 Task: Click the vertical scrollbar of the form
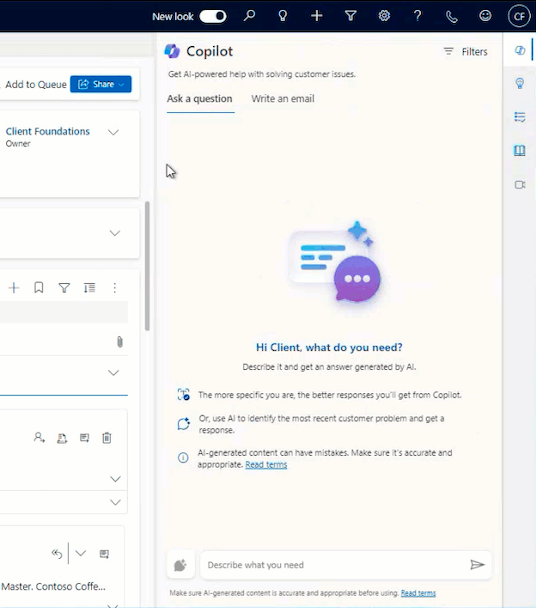[x=147, y=266]
